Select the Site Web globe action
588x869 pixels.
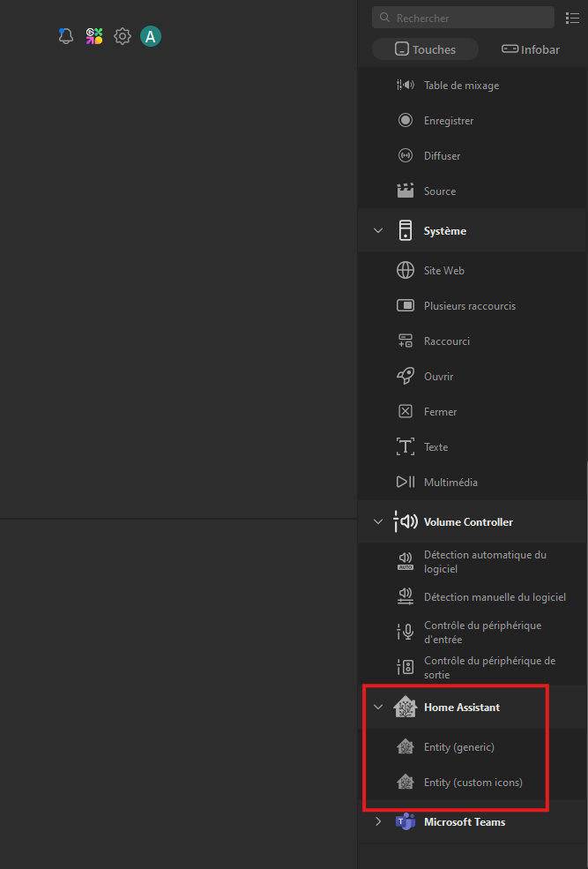tap(443, 271)
